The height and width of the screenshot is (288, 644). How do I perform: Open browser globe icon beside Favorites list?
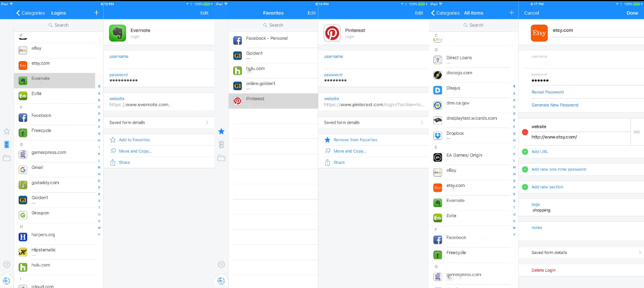point(221,281)
